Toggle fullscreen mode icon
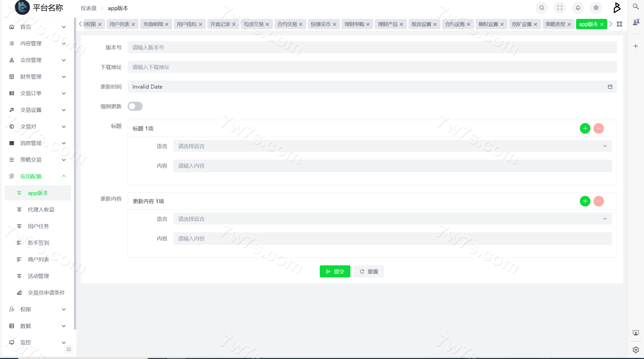The height and width of the screenshot is (359, 644). point(559,8)
